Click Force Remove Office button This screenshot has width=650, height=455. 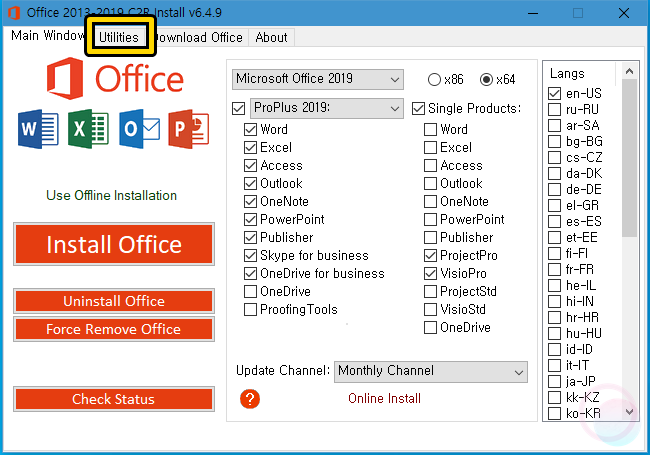(x=114, y=329)
